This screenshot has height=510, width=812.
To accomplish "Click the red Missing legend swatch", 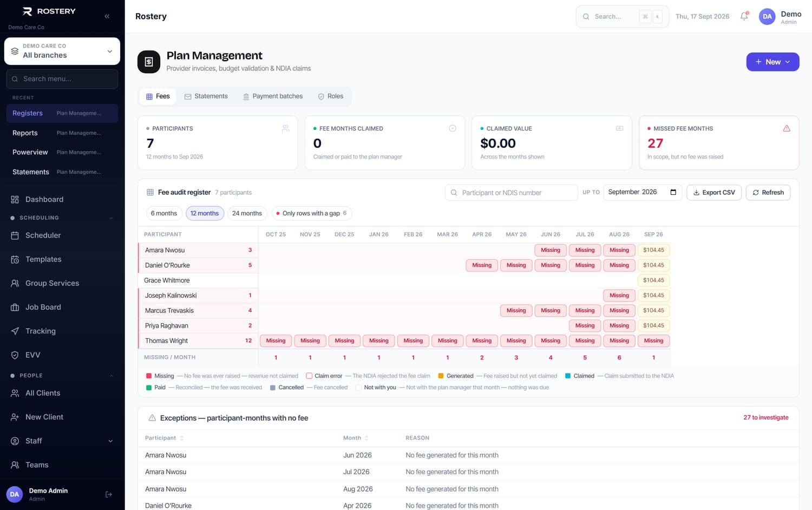I will (149, 376).
